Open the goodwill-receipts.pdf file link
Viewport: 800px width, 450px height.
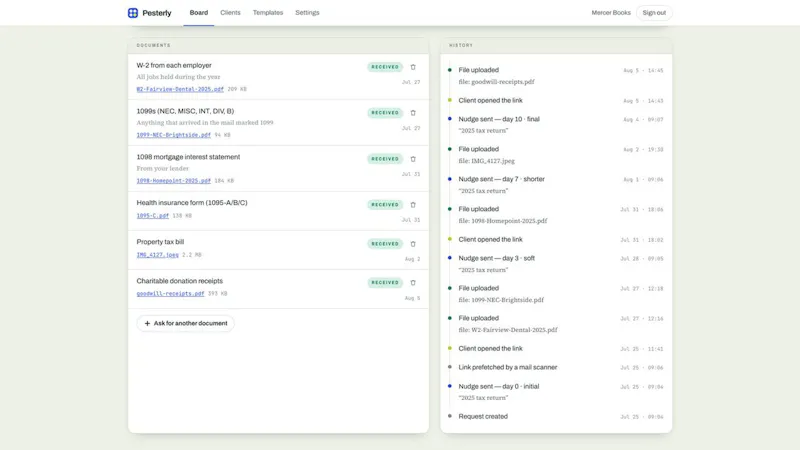point(170,293)
